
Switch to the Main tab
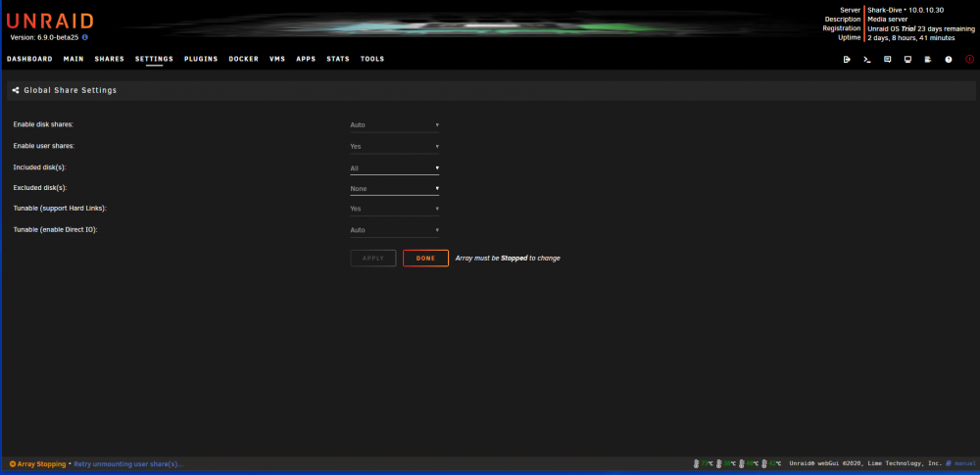coord(73,59)
